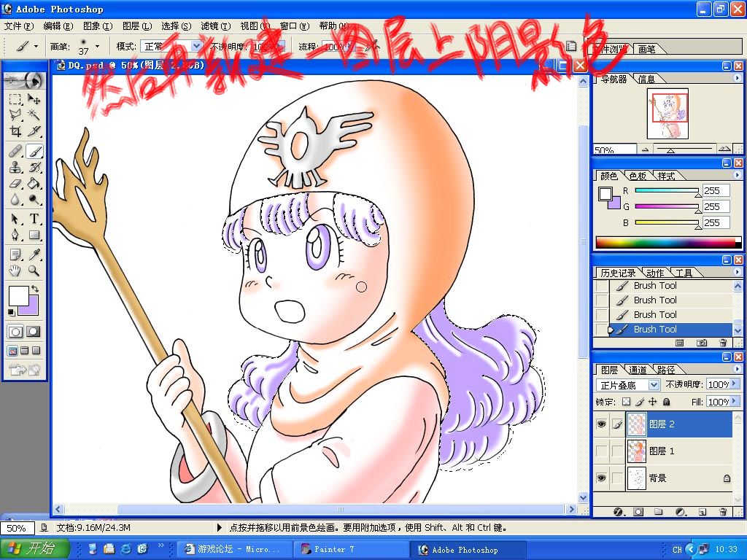Add a layer mask in the Layers panel
The height and width of the screenshot is (560, 747).
[x=638, y=512]
